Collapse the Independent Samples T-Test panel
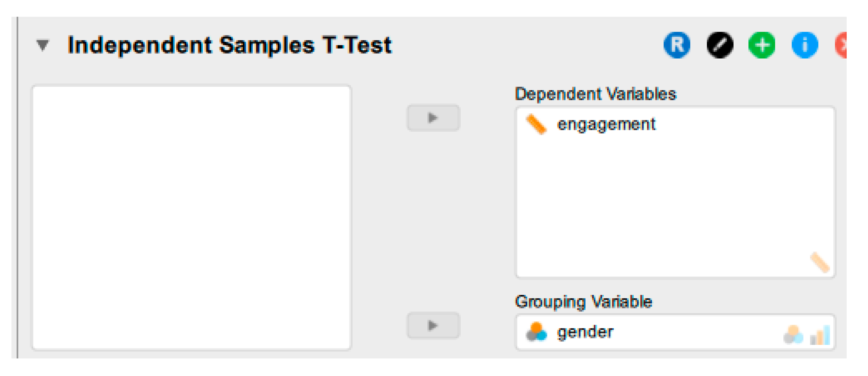 [43, 45]
